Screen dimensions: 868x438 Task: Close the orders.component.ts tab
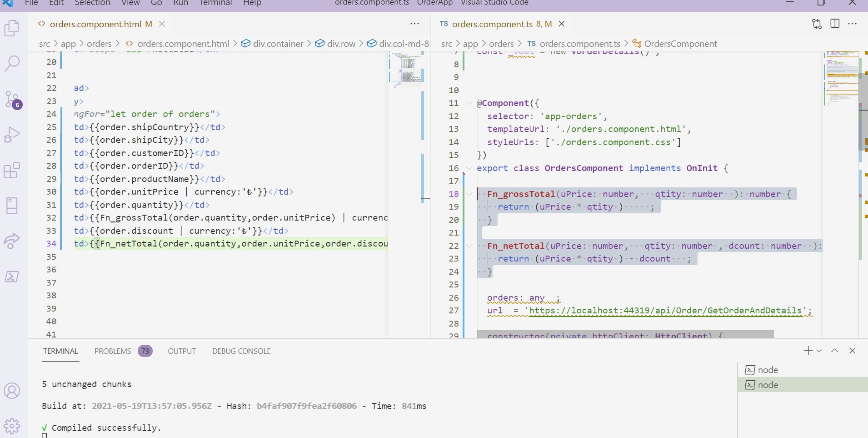[562, 24]
